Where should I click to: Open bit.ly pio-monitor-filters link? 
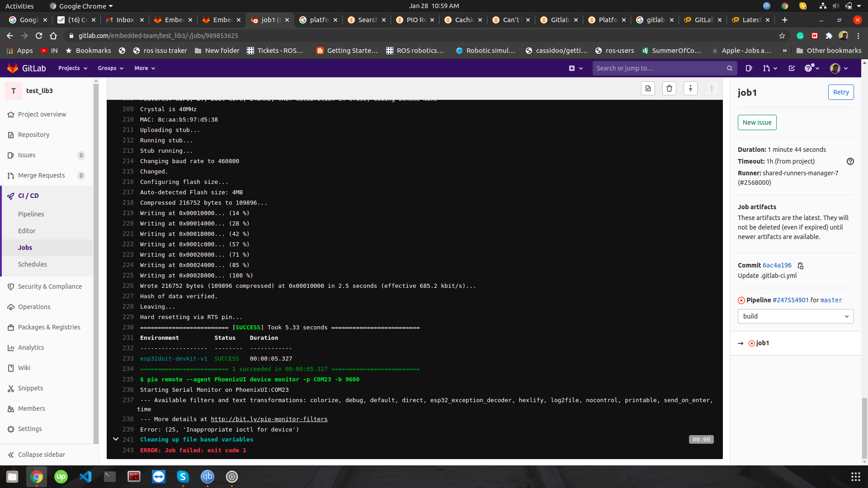pyautogui.click(x=269, y=419)
